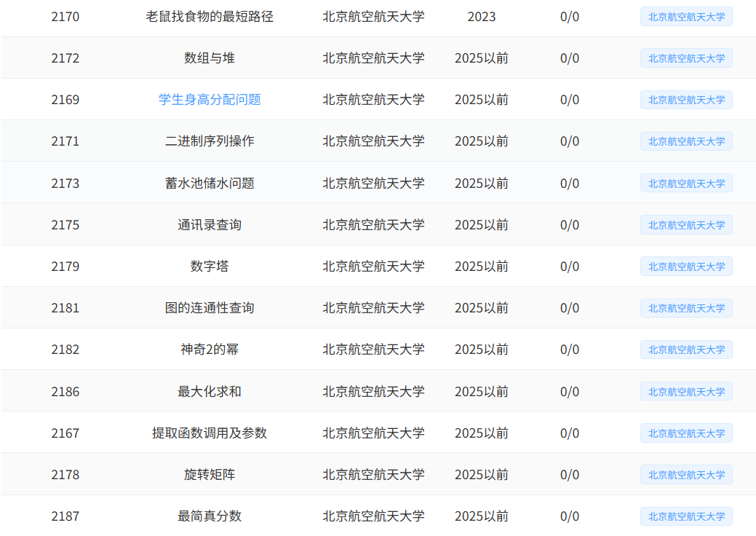Click 2025以前 in the 数组与堆 row
This screenshot has height=536, width=756.
pos(481,58)
